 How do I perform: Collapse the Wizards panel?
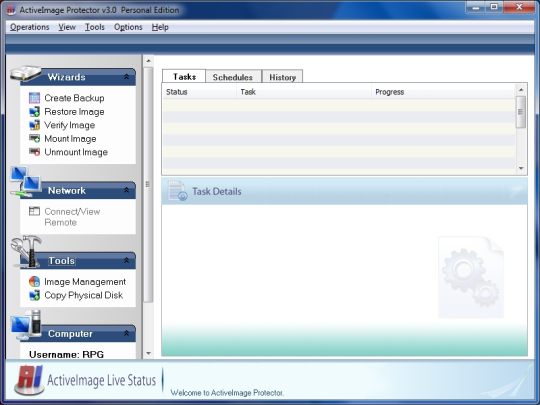click(126, 77)
